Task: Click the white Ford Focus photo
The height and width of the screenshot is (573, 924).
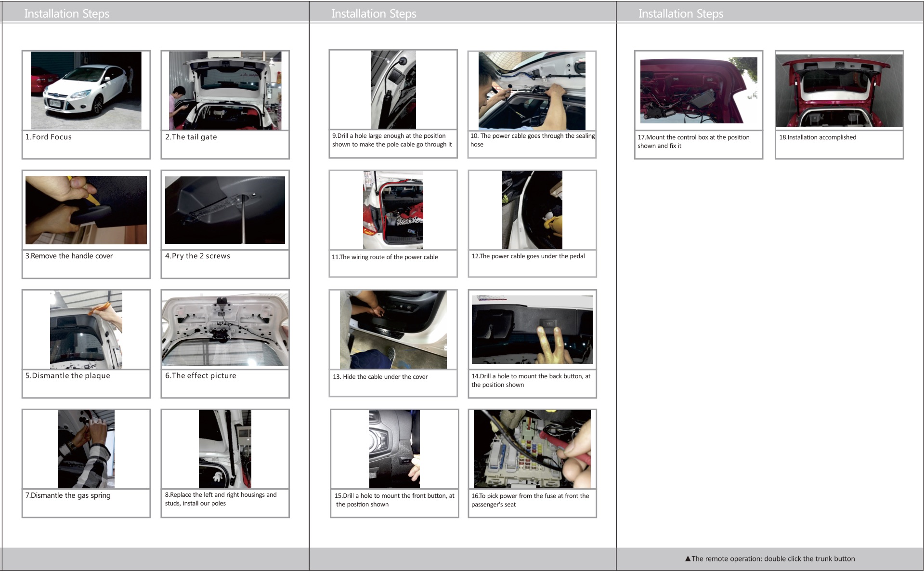Action: (x=86, y=91)
